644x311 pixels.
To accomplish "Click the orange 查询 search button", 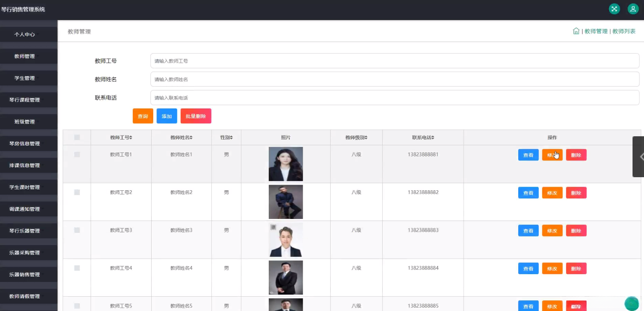I will pyautogui.click(x=143, y=116).
